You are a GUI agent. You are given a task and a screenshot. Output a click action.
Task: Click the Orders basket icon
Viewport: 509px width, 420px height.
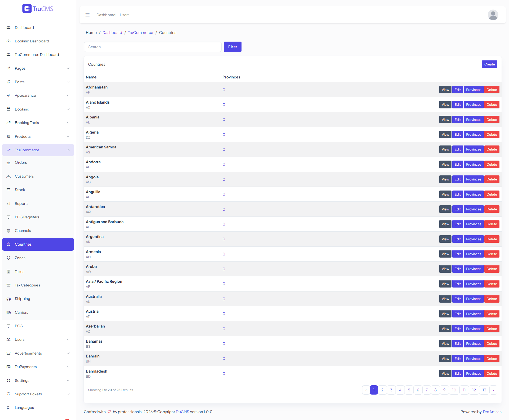(x=8, y=163)
